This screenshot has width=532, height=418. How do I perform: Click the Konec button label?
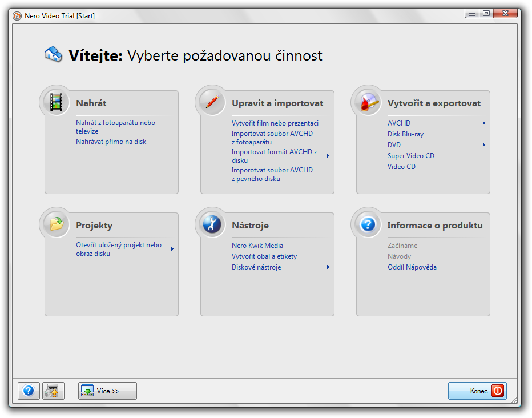coord(479,391)
